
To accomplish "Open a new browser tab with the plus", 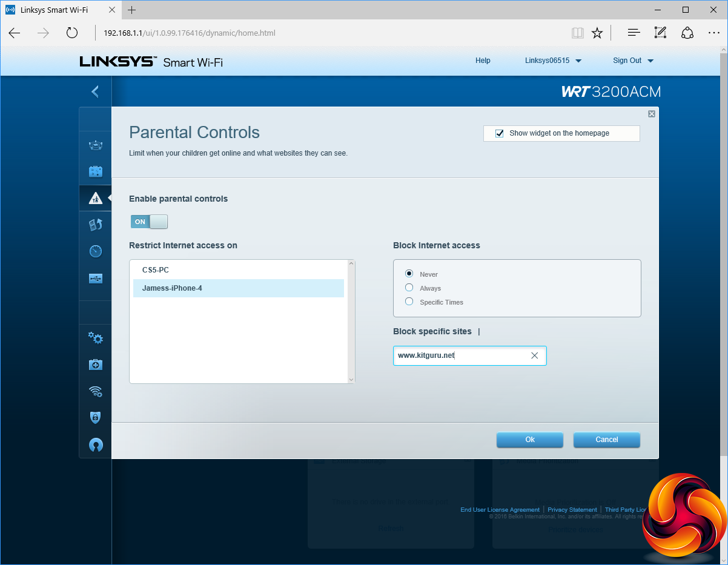I will point(132,10).
